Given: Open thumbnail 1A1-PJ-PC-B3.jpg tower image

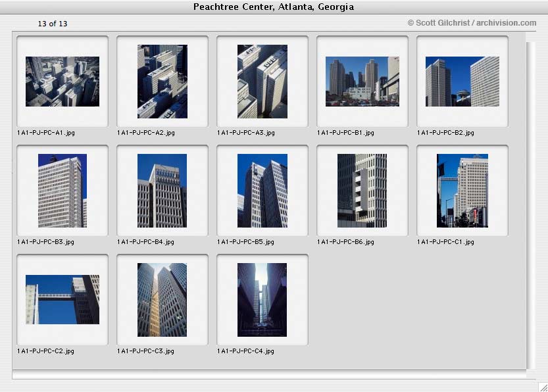Looking at the screenshot, I should [x=62, y=191].
